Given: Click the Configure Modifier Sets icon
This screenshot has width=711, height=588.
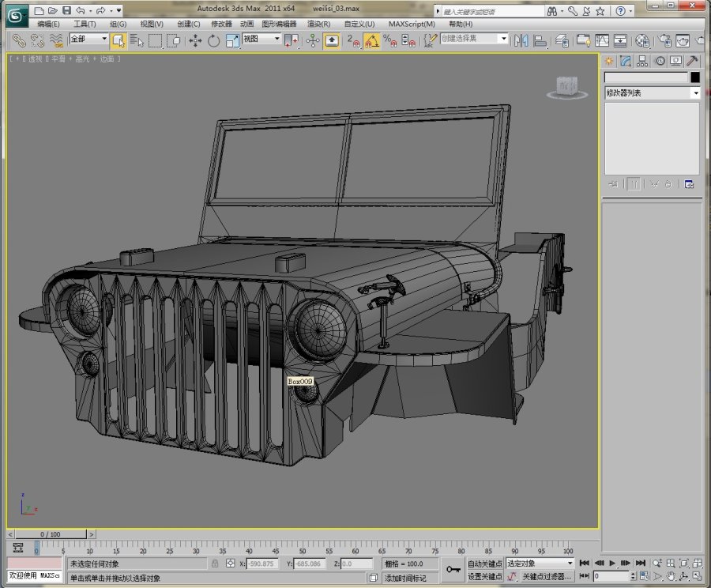Looking at the screenshot, I should (x=689, y=184).
